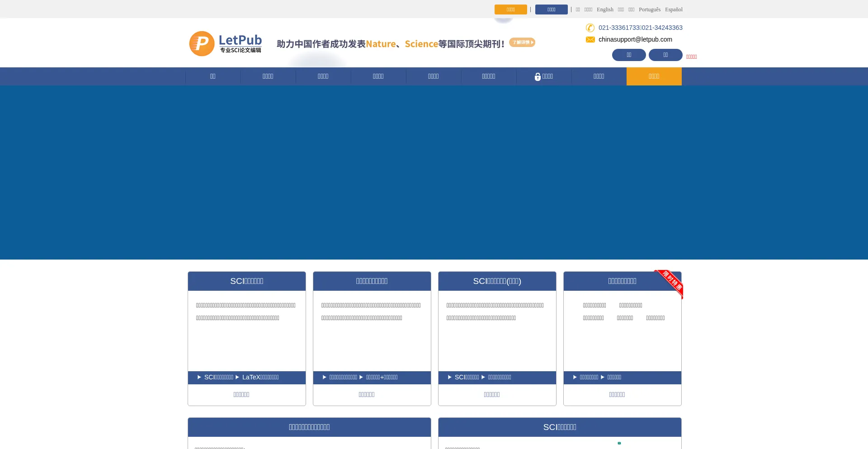Switch site language to Español
Image resolution: width=868 pixels, height=449 pixels.
click(674, 9)
